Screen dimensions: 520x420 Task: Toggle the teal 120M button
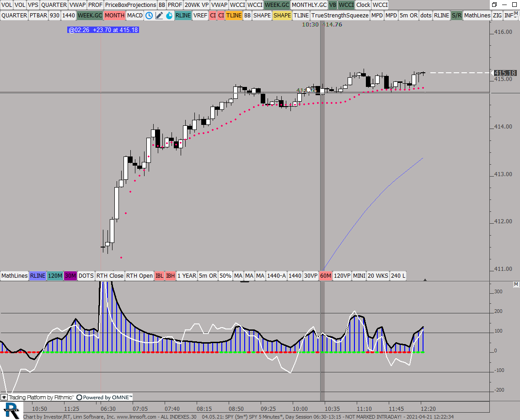(55, 276)
